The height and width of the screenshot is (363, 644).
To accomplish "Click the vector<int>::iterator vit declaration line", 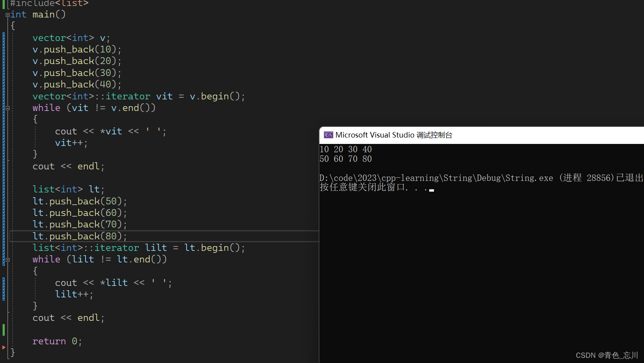I will pos(139,97).
